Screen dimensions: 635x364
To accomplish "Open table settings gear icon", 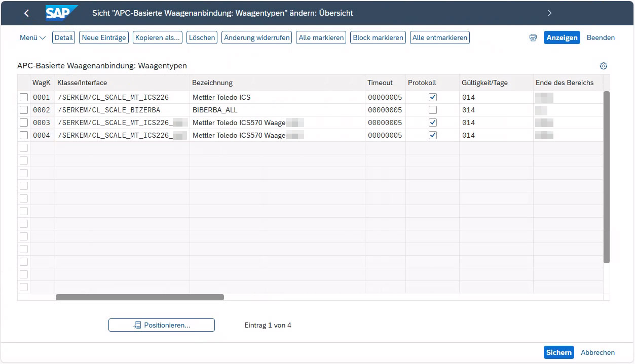I will click(603, 66).
